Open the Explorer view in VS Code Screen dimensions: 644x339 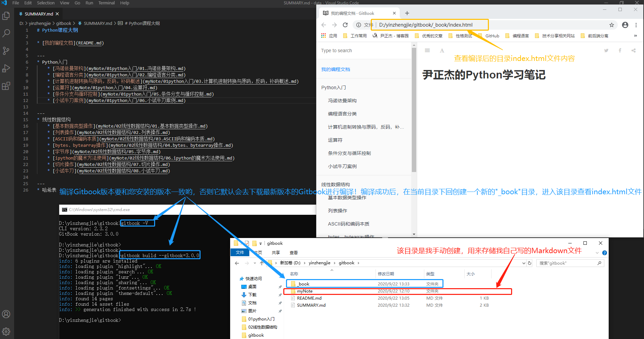coord(6,16)
